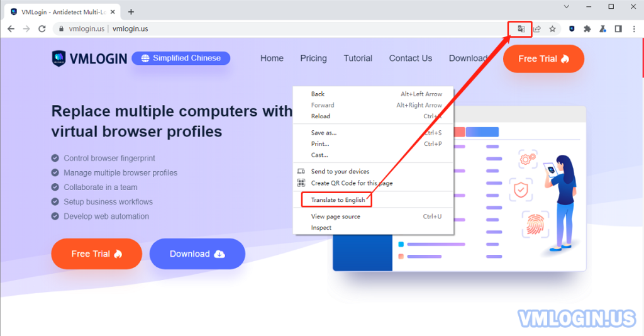Viewport: 644px width, 336px height.
Task: Open the Tutorial nav link
Action: pos(358,59)
